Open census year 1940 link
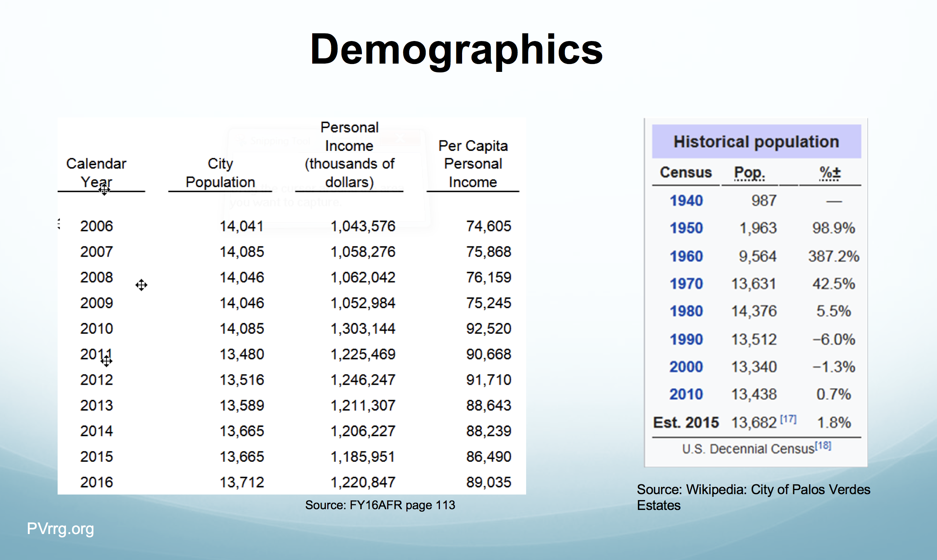The height and width of the screenshot is (560, 937). point(686,200)
